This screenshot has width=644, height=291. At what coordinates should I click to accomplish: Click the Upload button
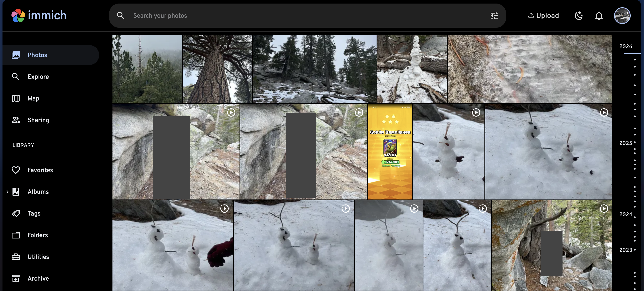(x=543, y=15)
